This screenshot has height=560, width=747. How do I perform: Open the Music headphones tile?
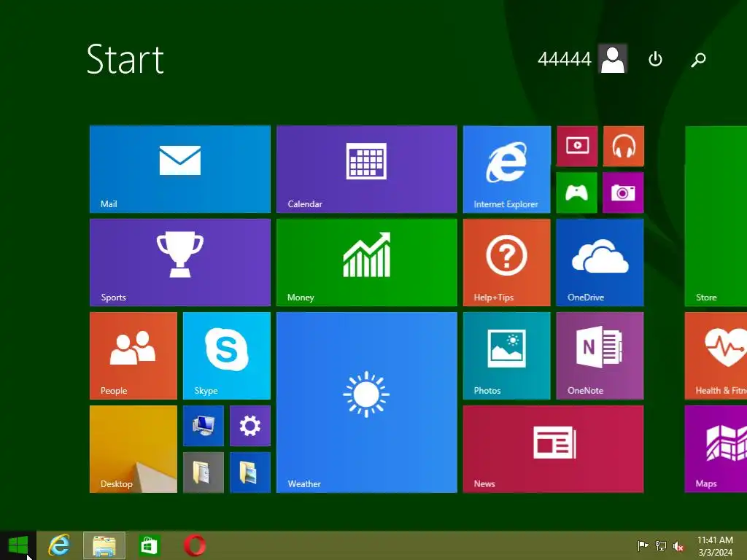tap(624, 146)
